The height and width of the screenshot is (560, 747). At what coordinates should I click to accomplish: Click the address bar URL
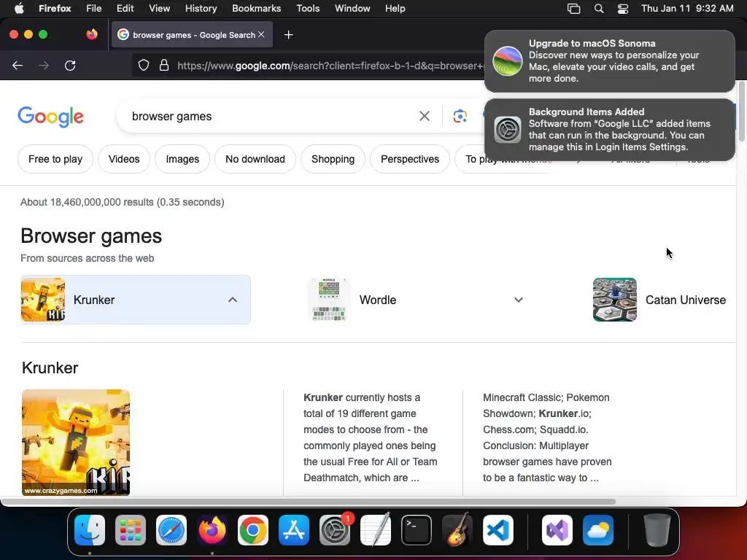(329, 66)
